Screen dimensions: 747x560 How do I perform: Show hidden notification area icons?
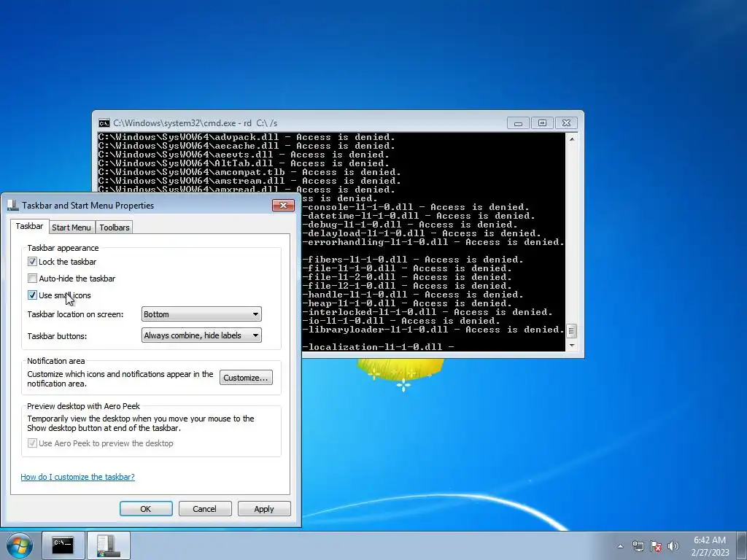[x=620, y=546]
